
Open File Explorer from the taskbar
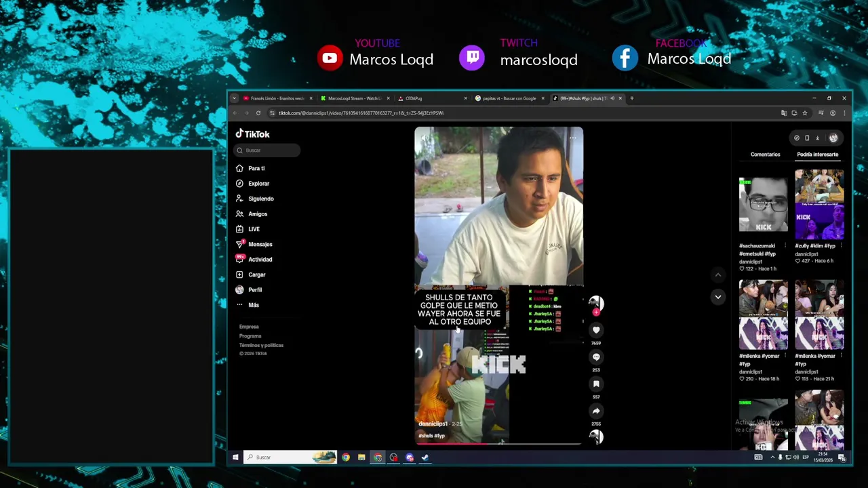tap(361, 457)
